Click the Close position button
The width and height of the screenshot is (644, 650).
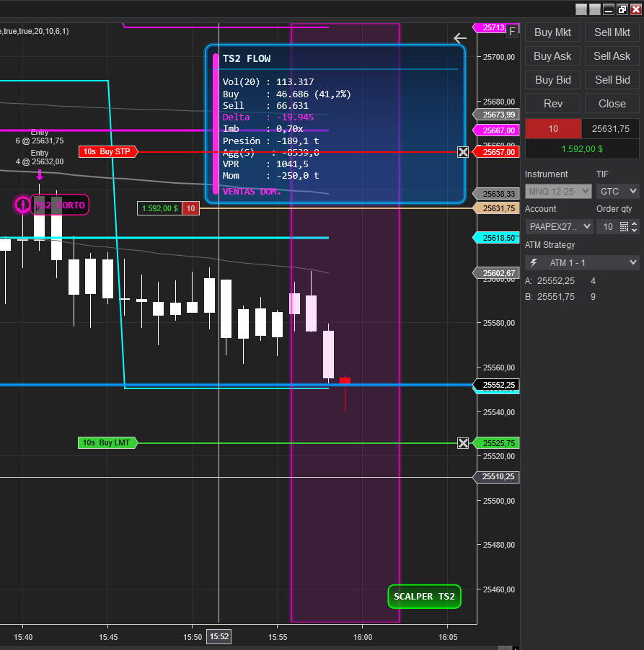(x=612, y=104)
